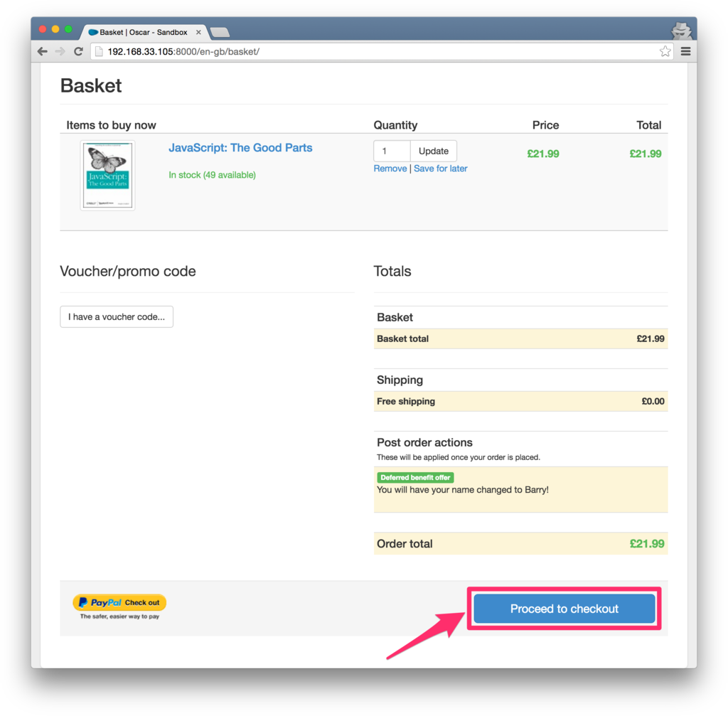
Task: Click the incognito spy icon
Action: coord(681,31)
